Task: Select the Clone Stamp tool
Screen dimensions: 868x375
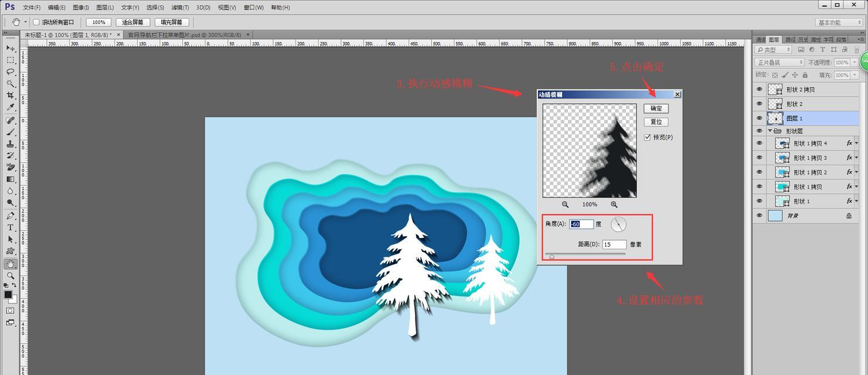Action: pos(10,144)
